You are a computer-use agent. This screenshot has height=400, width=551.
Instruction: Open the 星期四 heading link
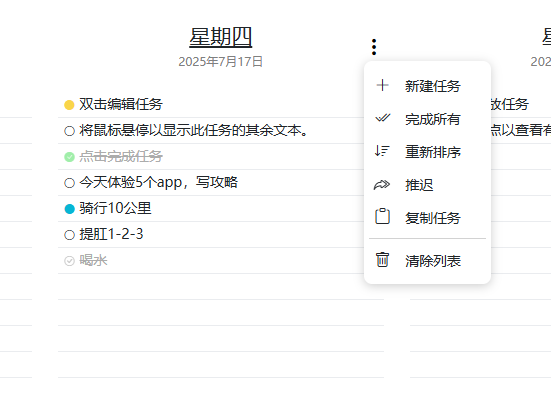pos(221,37)
